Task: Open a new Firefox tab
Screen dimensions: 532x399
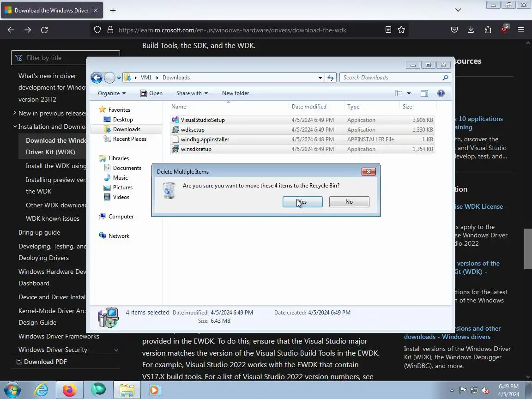Action: pos(113,11)
